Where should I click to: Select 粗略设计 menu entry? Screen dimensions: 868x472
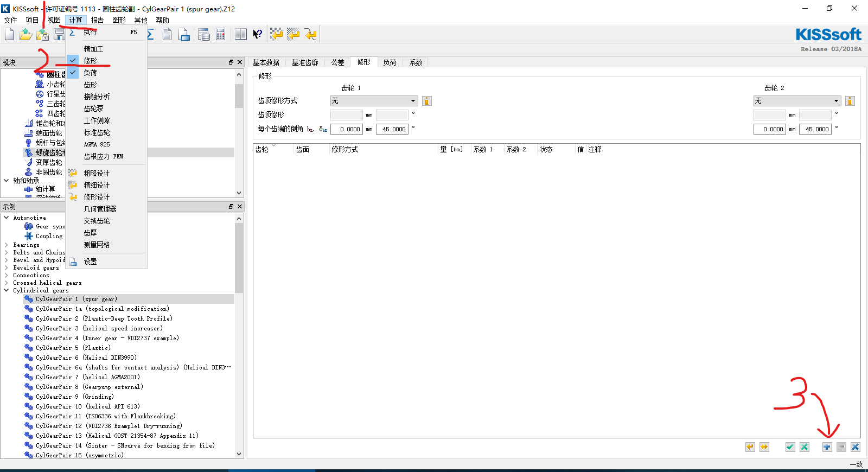106,173
